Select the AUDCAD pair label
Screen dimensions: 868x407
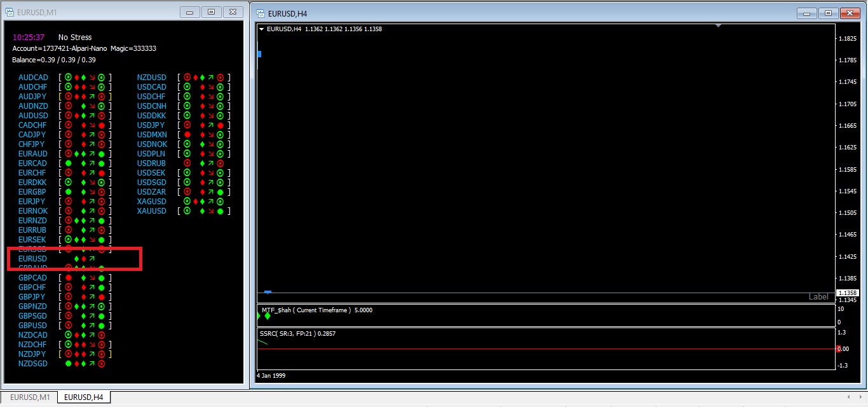point(33,78)
